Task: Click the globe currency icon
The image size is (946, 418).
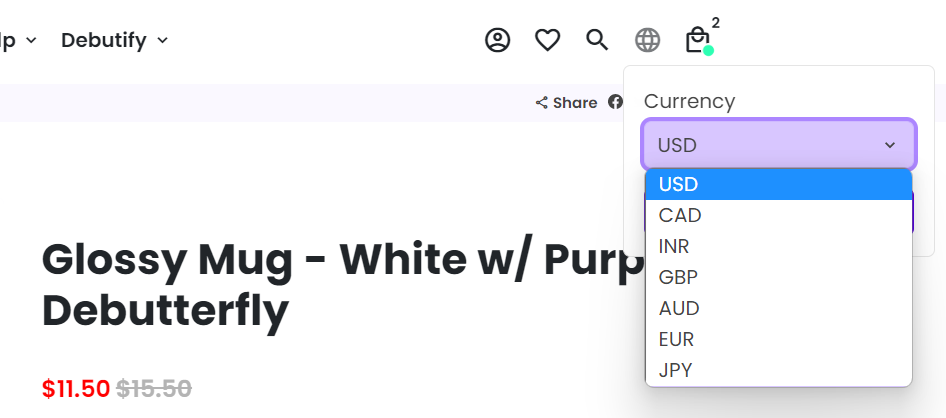Action: (x=648, y=40)
